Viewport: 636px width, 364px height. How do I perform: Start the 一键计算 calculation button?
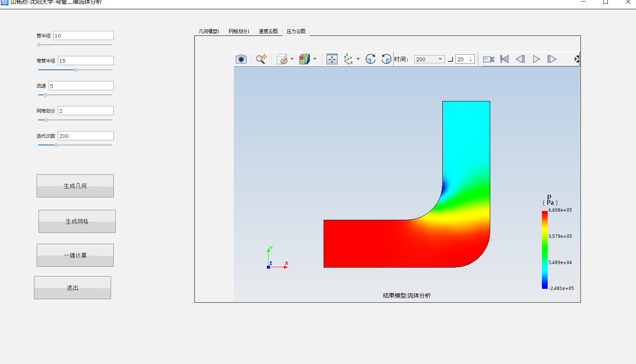click(x=75, y=255)
